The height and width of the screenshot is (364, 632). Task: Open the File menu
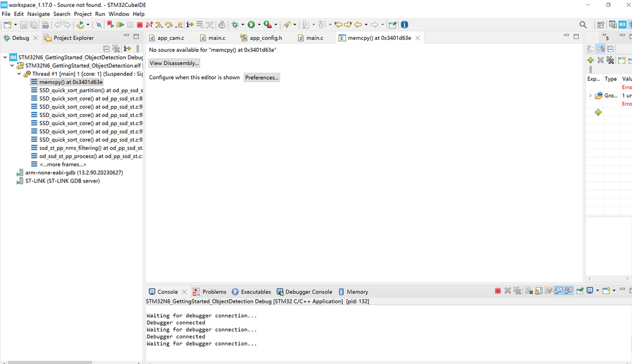[6, 14]
